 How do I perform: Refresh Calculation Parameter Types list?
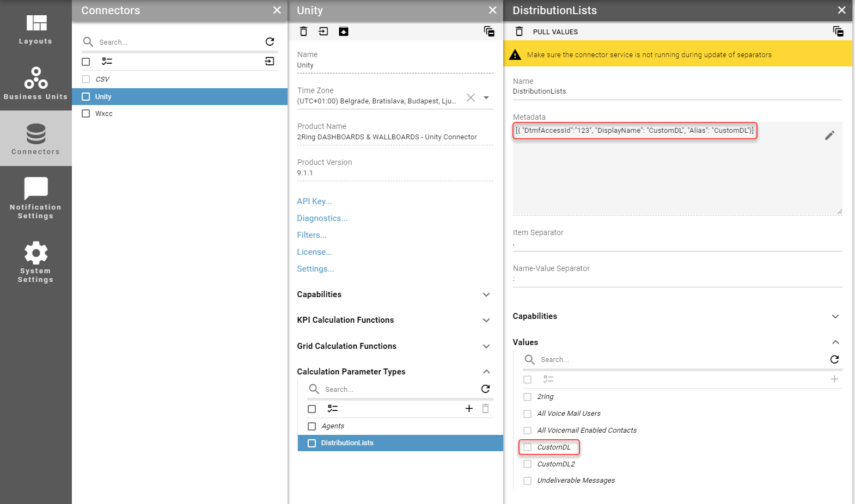pyautogui.click(x=485, y=389)
